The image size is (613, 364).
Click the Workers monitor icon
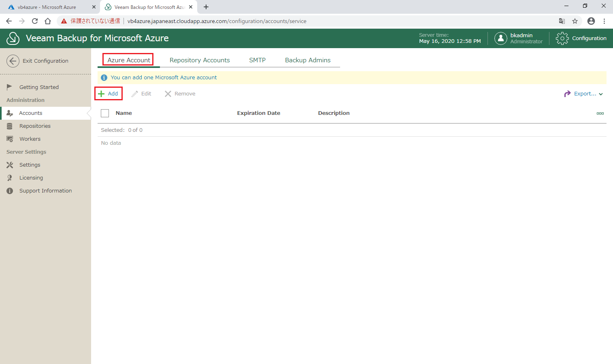[10, 139]
